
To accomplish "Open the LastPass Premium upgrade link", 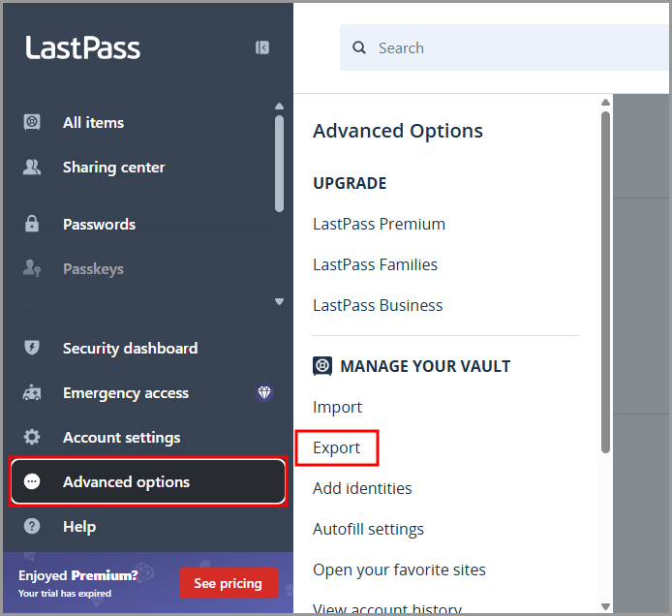I will [x=379, y=224].
